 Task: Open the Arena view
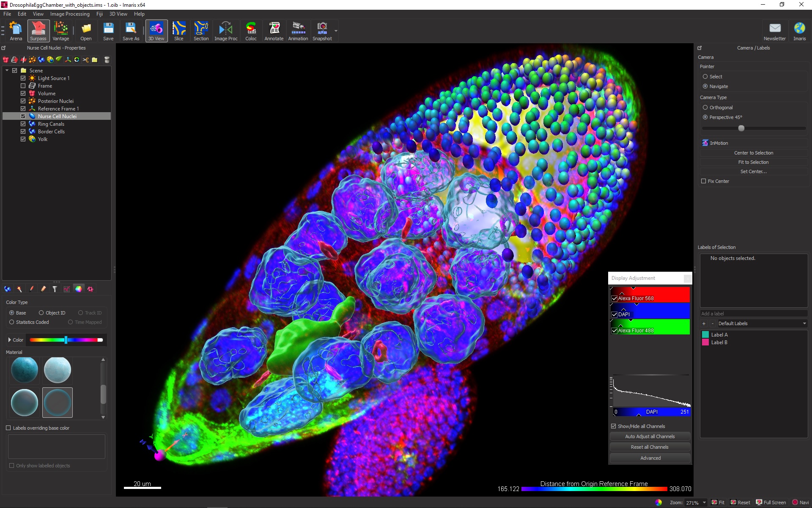coord(16,31)
